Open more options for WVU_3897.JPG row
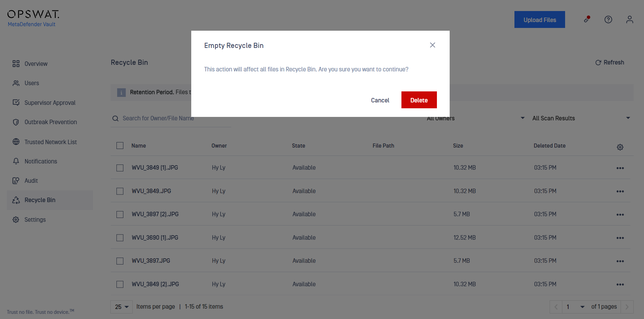This screenshot has height=319, width=644. (620, 261)
